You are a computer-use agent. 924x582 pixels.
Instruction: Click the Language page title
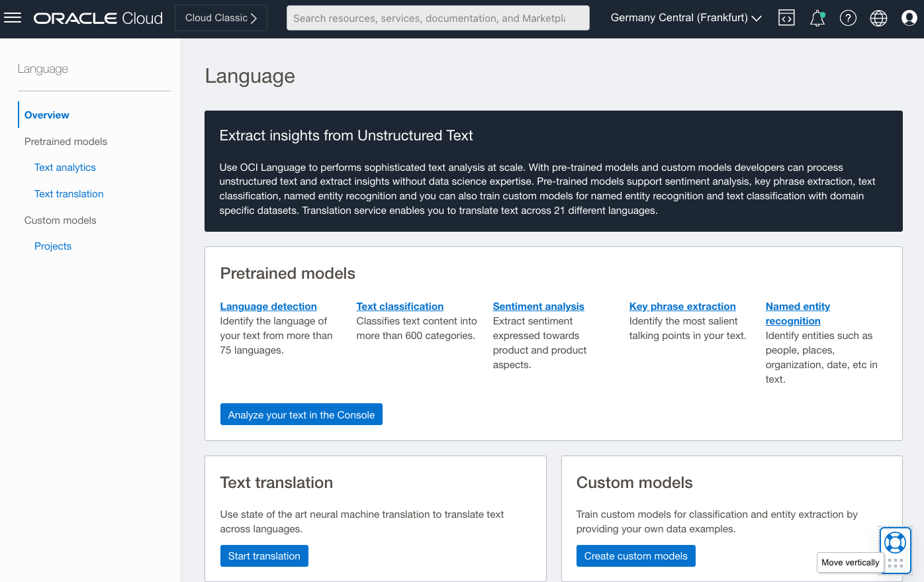[x=250, y=76]
